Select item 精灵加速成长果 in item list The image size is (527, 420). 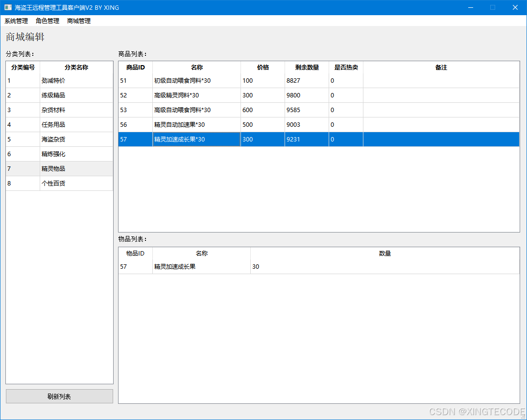(x=201, y=267)
